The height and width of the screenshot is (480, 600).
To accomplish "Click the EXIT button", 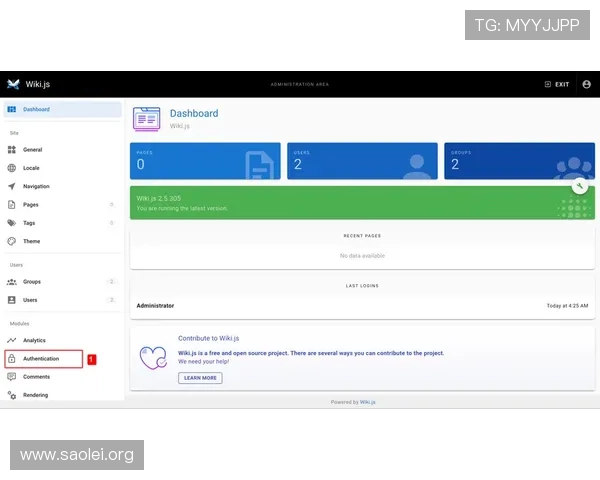I will (x=557, y=84).
